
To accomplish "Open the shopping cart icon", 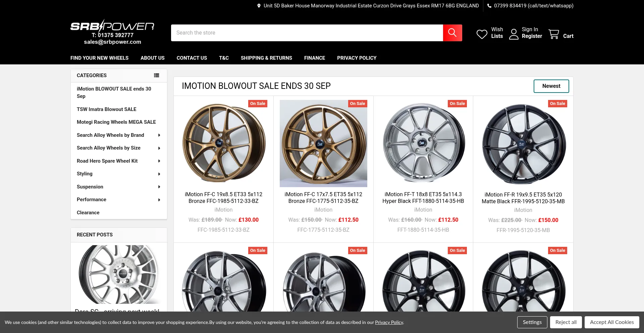I will [x=554, y=34].
